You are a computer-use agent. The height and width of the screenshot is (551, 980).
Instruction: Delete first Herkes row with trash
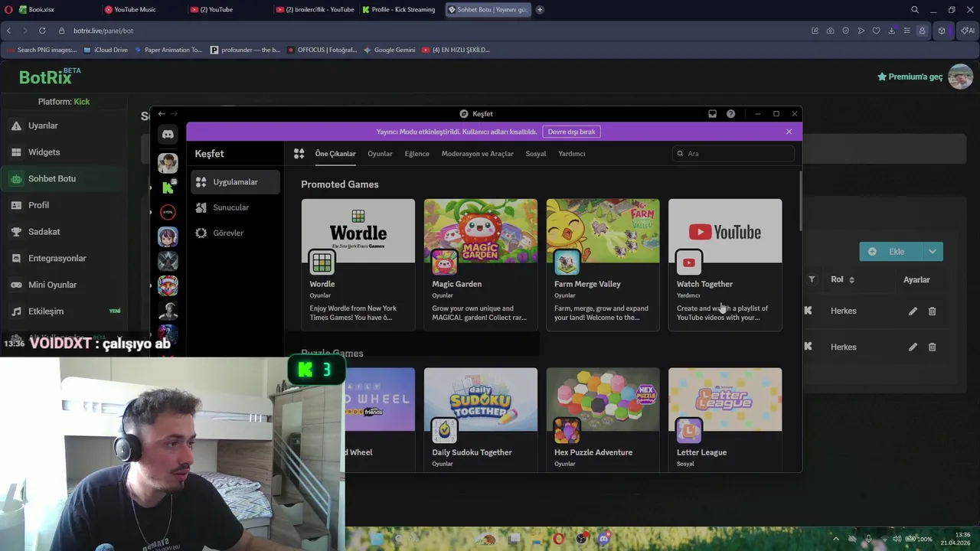[932, 311]
